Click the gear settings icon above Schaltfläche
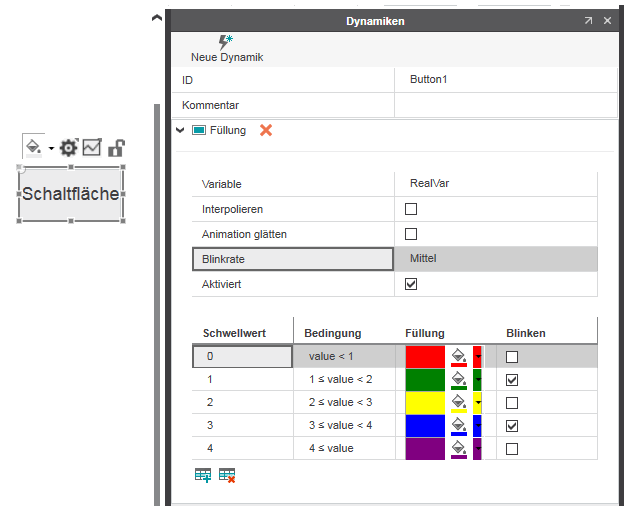Viewport: 629px width, 511px height. tap(68, 147)
